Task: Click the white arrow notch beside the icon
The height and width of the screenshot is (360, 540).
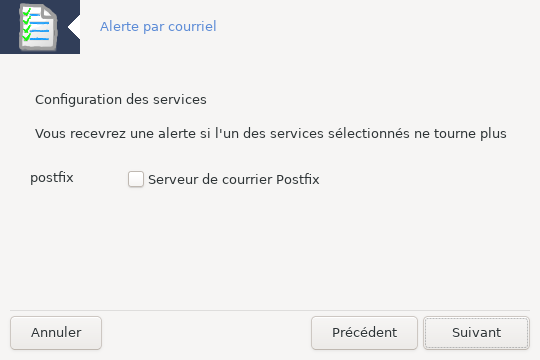Action: tap(74, 27)
